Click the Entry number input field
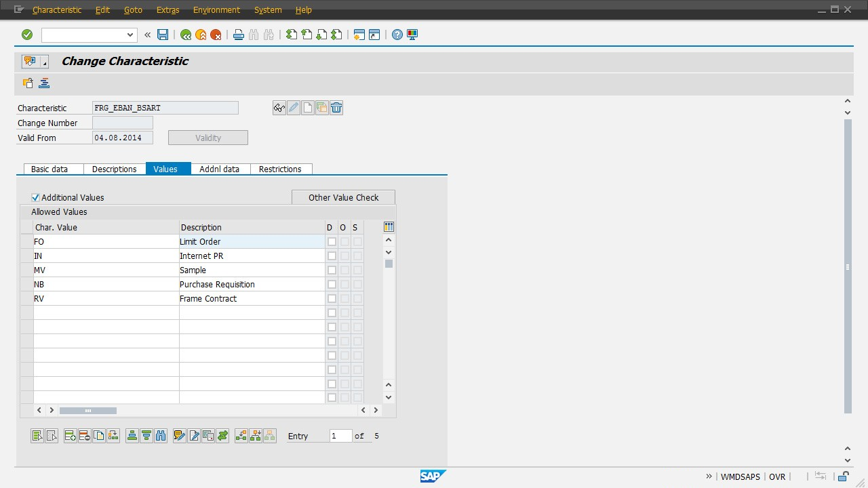 (x=340, y=436)
